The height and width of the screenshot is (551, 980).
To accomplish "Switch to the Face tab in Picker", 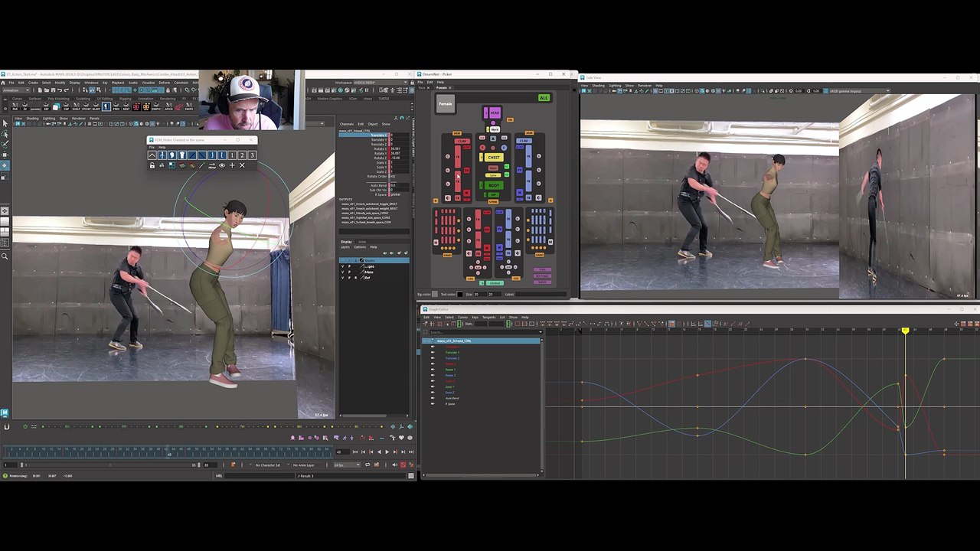I will pyautogui.click(x=422, y=87).
